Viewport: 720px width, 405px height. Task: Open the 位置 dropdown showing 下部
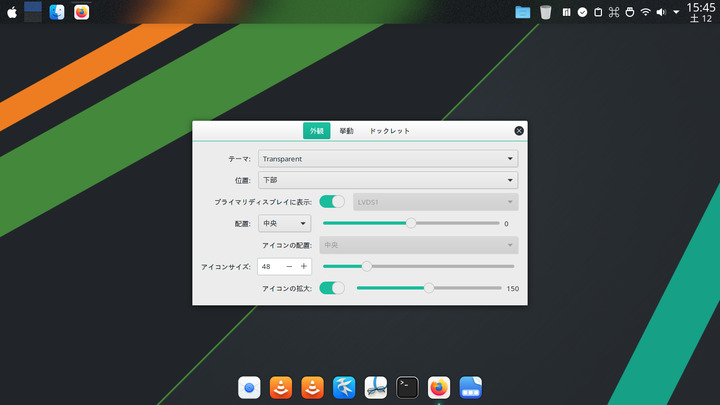pos(388,180)
